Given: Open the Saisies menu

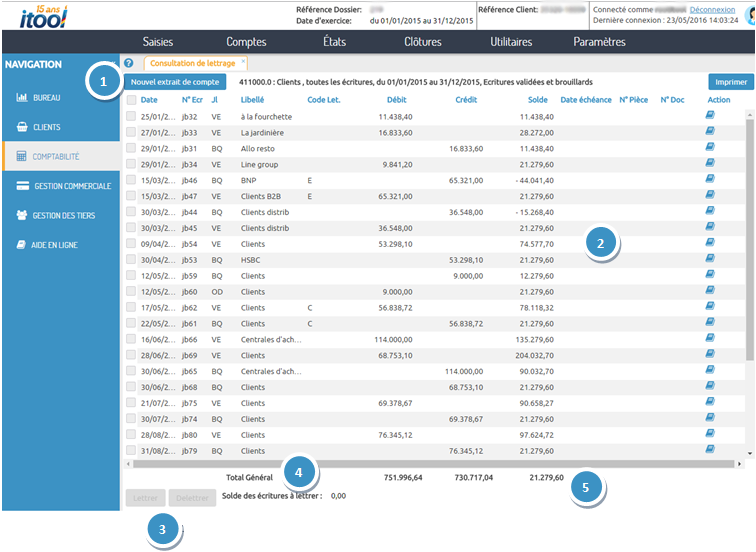Looking at the screenshot, I should coord(158,42).
